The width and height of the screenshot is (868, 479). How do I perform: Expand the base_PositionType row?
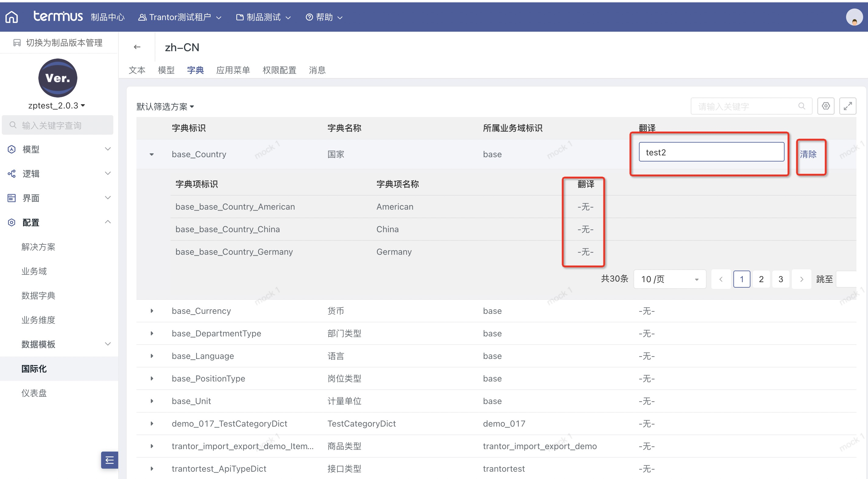point(152,378)
